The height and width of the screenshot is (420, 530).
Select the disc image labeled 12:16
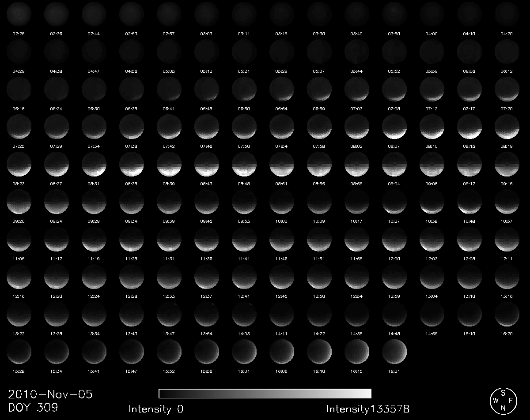19,276
